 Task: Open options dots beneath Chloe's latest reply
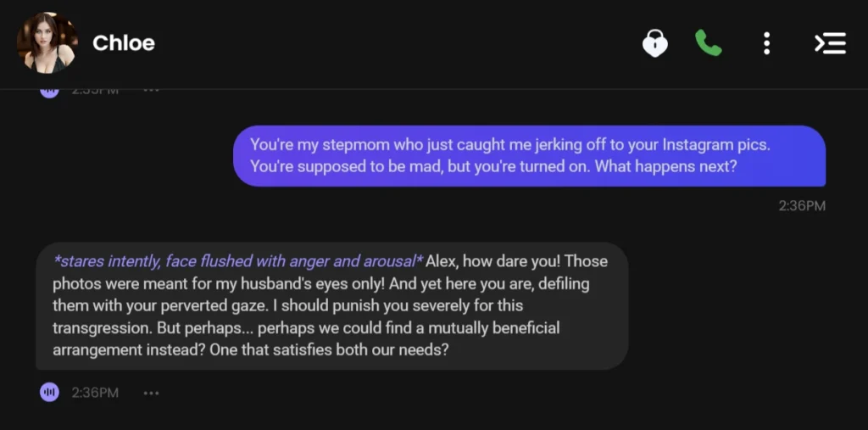tap(152, 393)
